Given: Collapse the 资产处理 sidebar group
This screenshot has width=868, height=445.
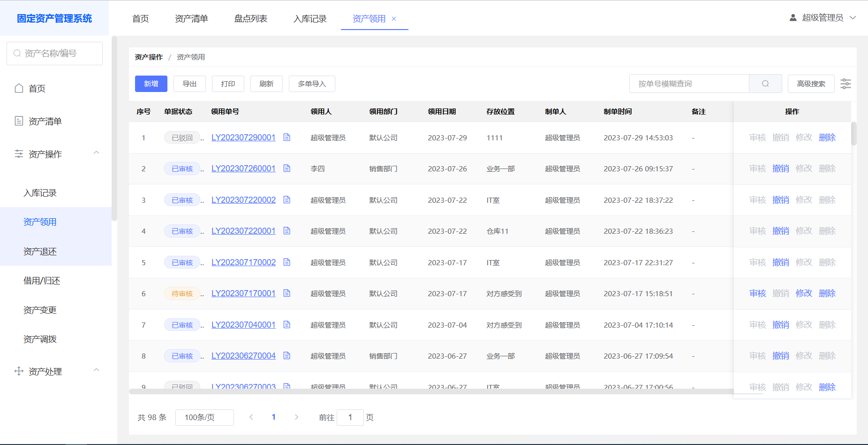Looking at the screenshot, I should (x=97, y=370).
